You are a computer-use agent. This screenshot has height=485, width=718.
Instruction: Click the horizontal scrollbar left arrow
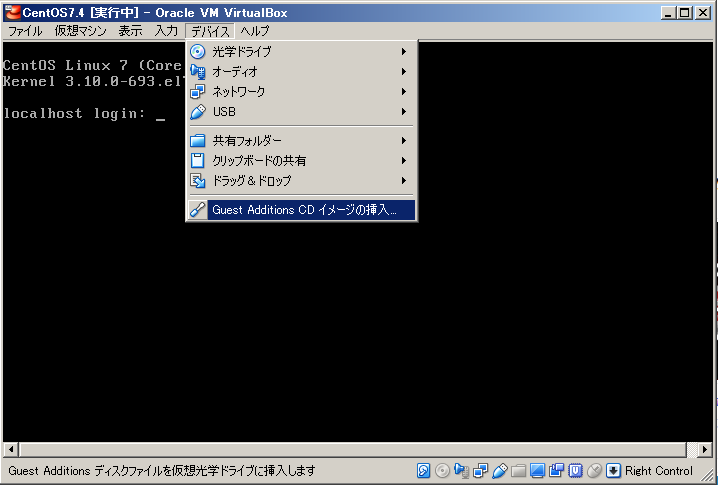[11, 449]
